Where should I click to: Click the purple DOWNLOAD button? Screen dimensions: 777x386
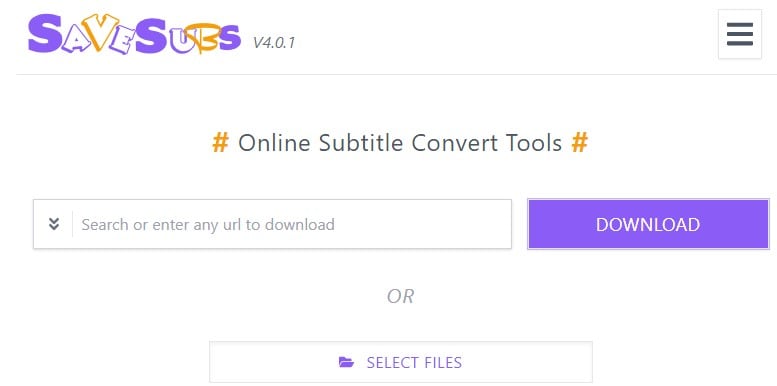point(648,224)
